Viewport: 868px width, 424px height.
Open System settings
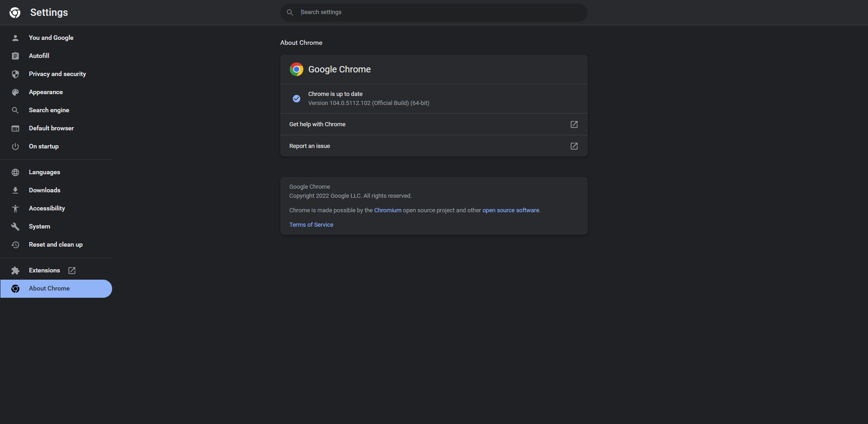point(57,227)
